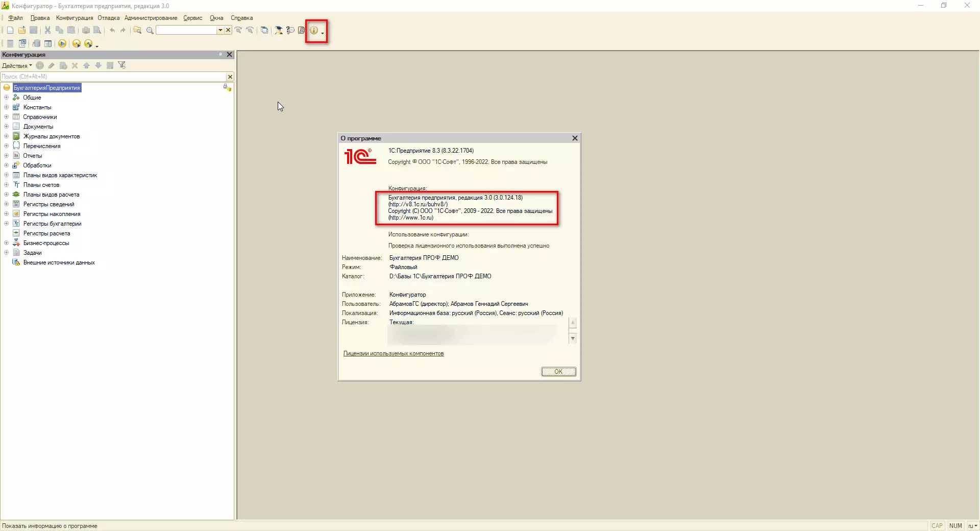This screenshot has height=531, width=980.
Task: Expand the Отчеты tree node
Action: pyautogui.click(x=7, y=156)
